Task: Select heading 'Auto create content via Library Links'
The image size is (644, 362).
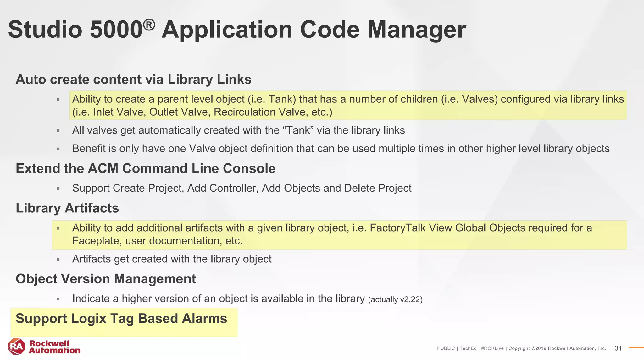Action: 133,80
